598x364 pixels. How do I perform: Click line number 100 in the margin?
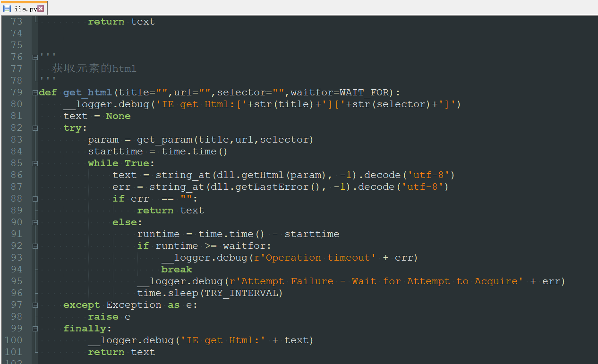click(13, 340)
